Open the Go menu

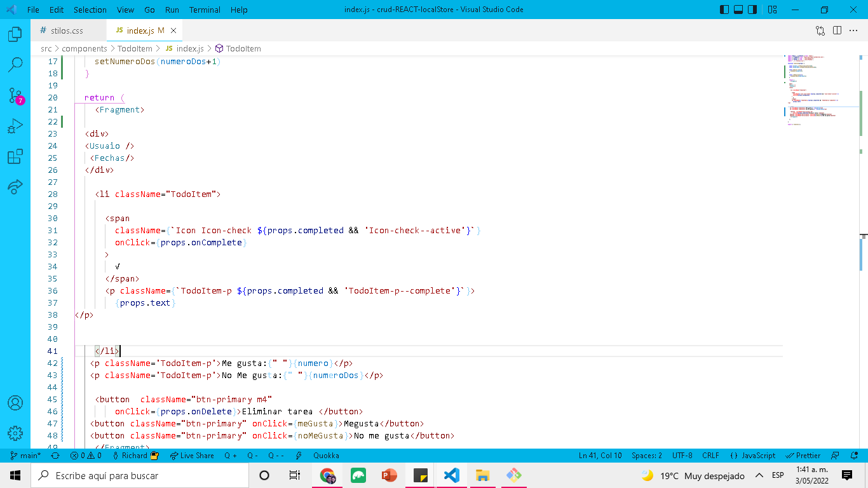tap(149, 10)
